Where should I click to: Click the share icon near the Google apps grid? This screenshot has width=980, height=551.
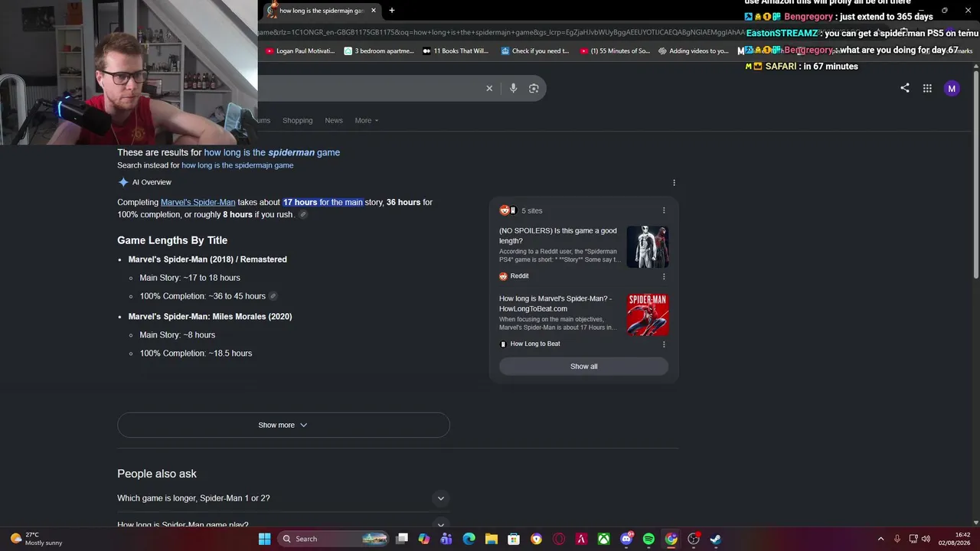pyautogui.click(x=905, y=88)
